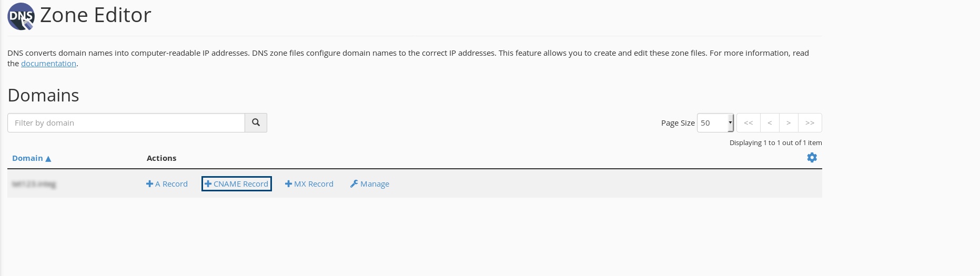The width and height of the screenshot is (980, 276).
Task: Click the Domains section heading
Action: tap(43, 95)
